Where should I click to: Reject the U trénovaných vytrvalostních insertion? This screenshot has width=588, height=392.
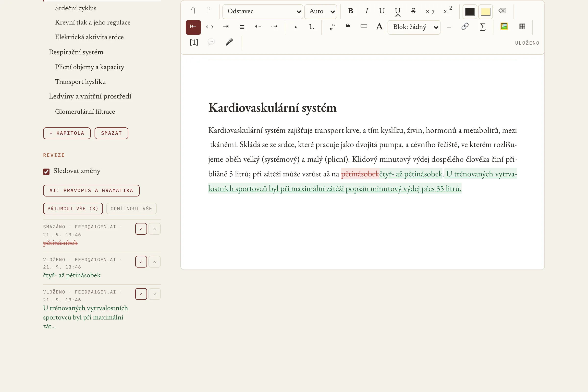tap(155, 294)
